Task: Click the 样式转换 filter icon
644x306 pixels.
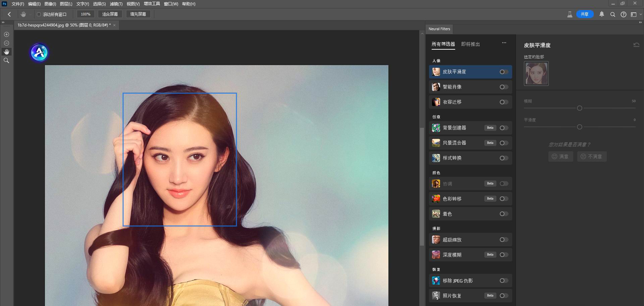Action: click(436, 158)
